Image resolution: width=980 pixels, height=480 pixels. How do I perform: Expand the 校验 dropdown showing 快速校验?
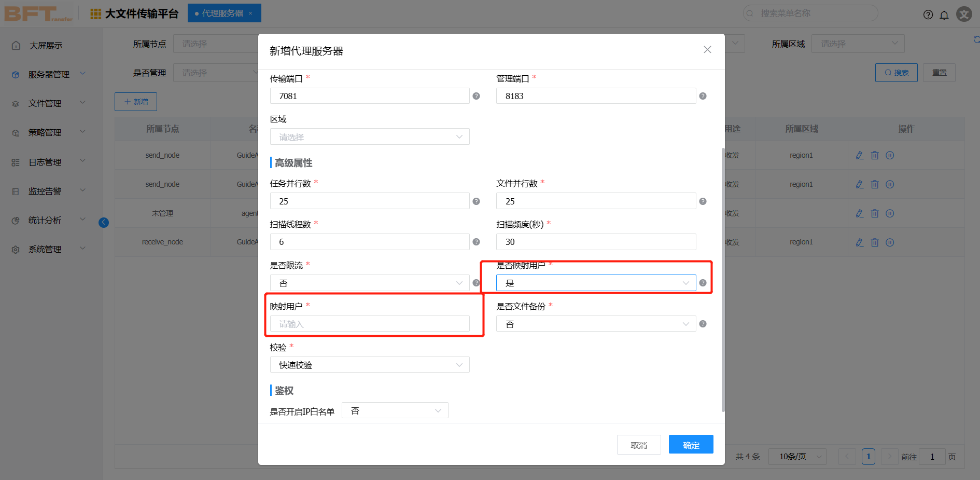point(369,365)
